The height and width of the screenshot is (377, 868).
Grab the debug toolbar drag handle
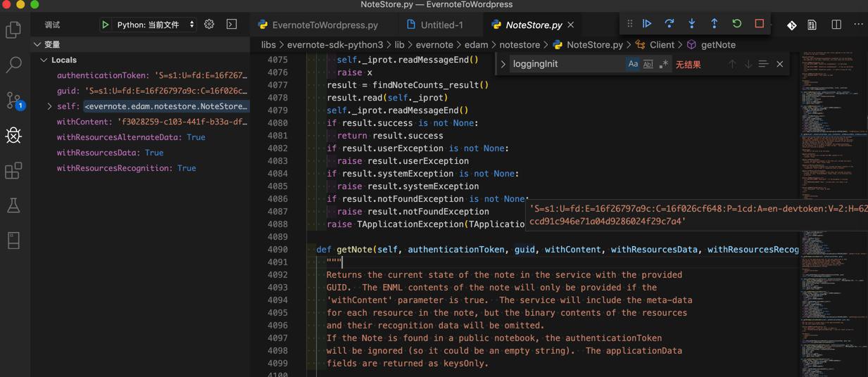(630, 24)
